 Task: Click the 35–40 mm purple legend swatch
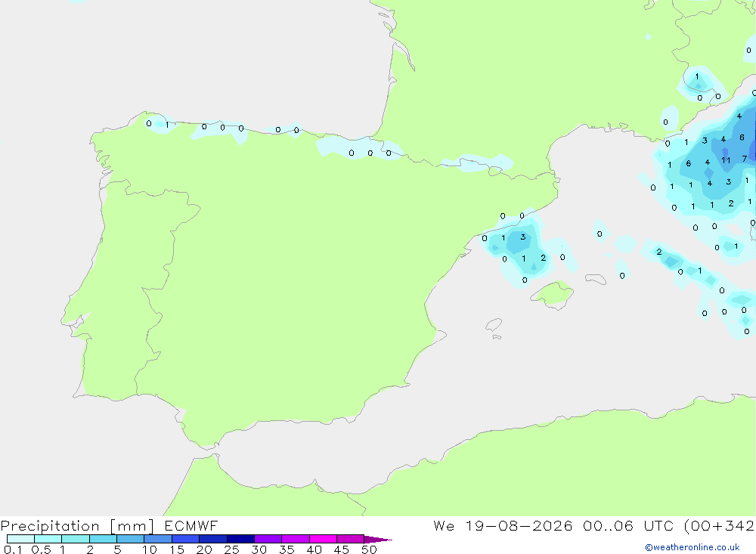click(296, 539)
